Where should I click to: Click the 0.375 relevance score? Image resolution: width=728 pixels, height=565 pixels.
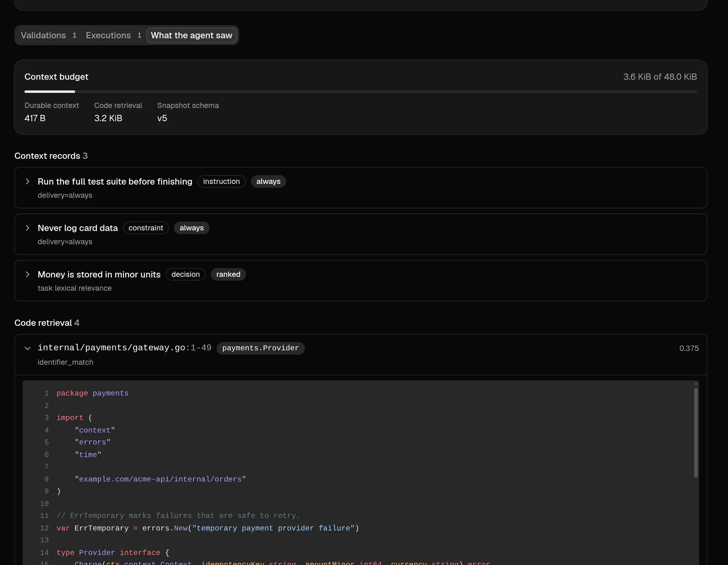pos(689,348)
